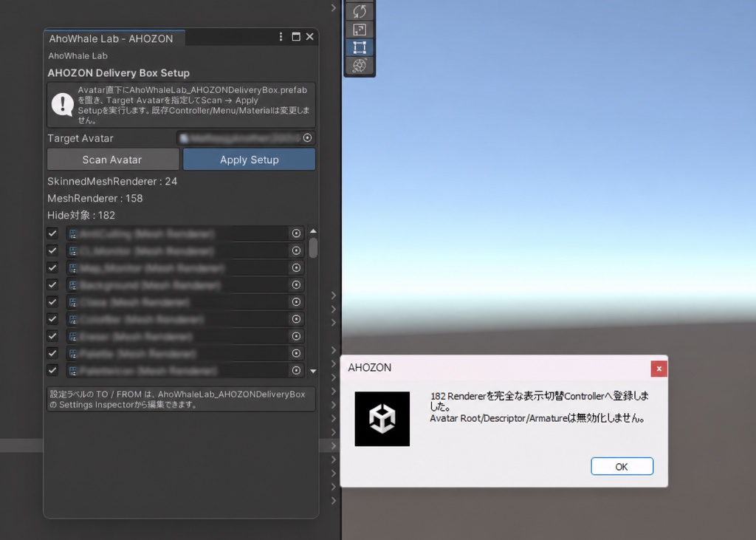Open the AHOZON window kebab options menu
The width and height of the screenshot is (756, 540).
tap(281, 37)
